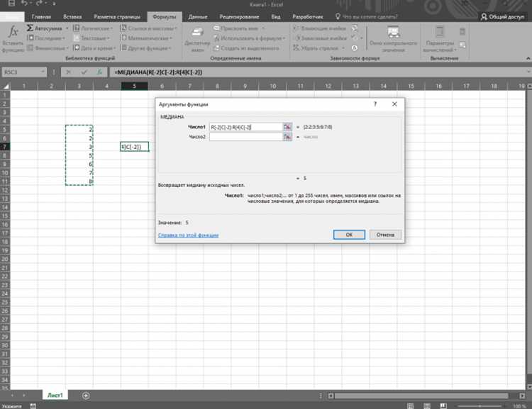This screenshot has height=409, width=532.
Task: Click the Общий доступ share button
Action: pyautogui.click(x=503, y=16)
